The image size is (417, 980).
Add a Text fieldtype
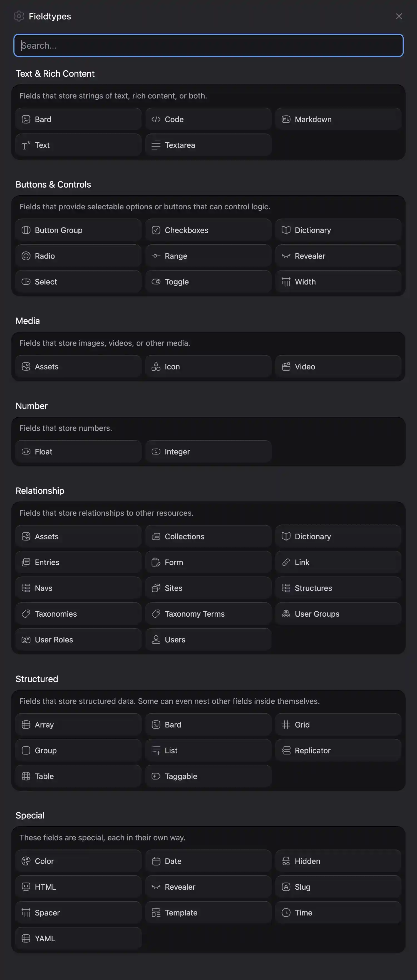[x=78, y=145]
